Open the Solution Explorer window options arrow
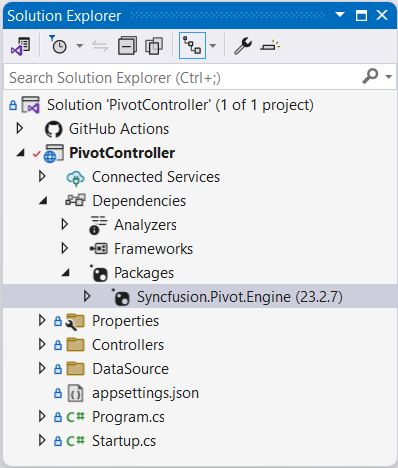The image size is (398, 468). [x=340, y=15]
